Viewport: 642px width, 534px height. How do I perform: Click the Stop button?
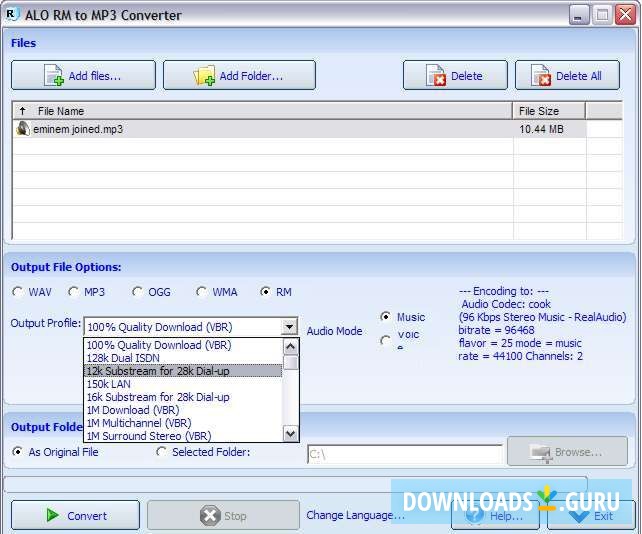pos(224,515)
